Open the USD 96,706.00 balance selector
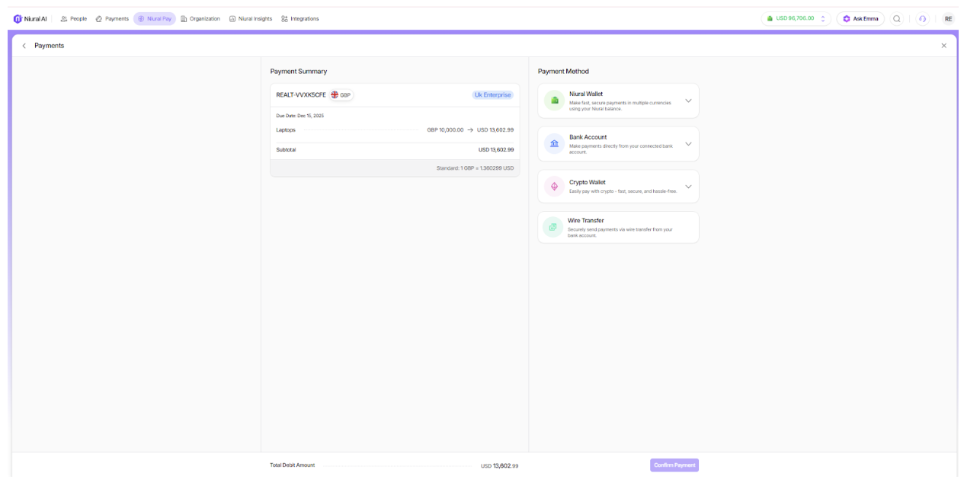Viewport: 980px width, 489px height. 796,19
